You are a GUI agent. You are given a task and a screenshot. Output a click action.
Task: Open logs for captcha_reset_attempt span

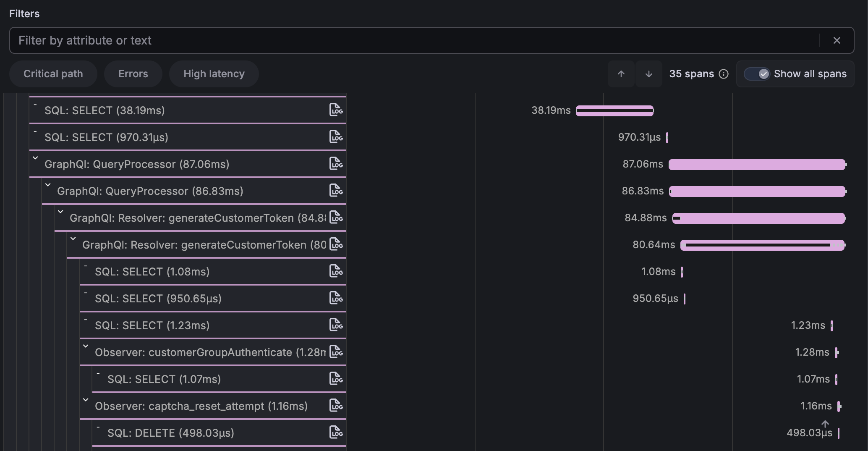pos(336,406)
